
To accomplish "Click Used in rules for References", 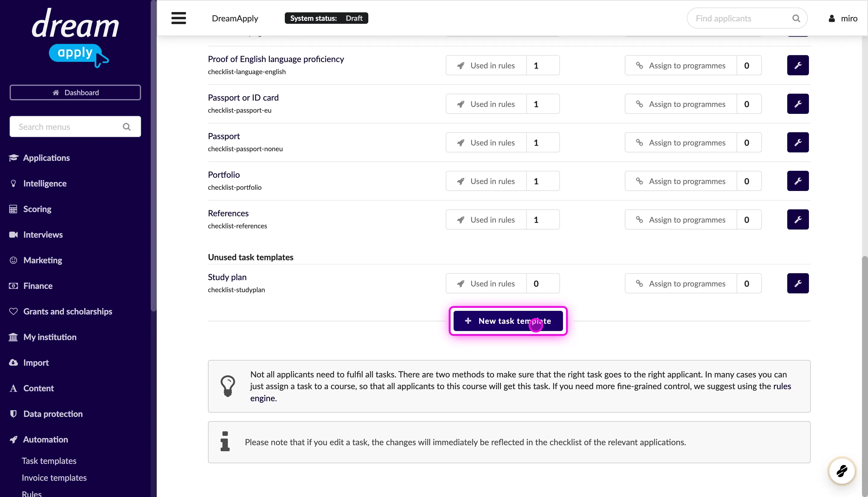I will tap(503, 220).
